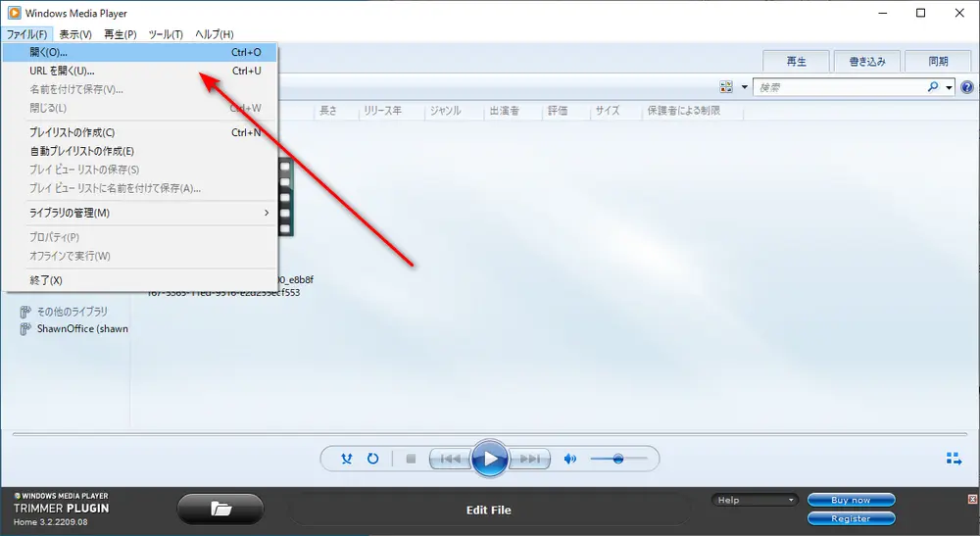The image size is (980, 536).
Task: Click the 出演者 column header
Action: (x=505, y=111)
